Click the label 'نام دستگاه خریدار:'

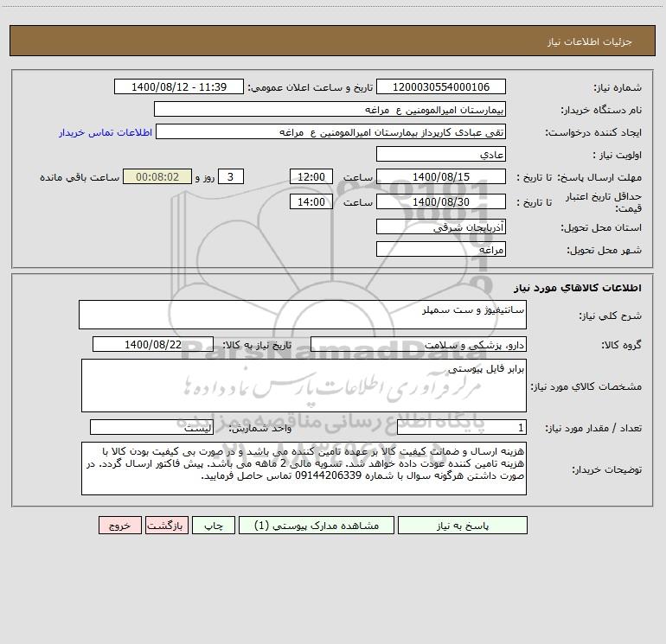[601, 110]
